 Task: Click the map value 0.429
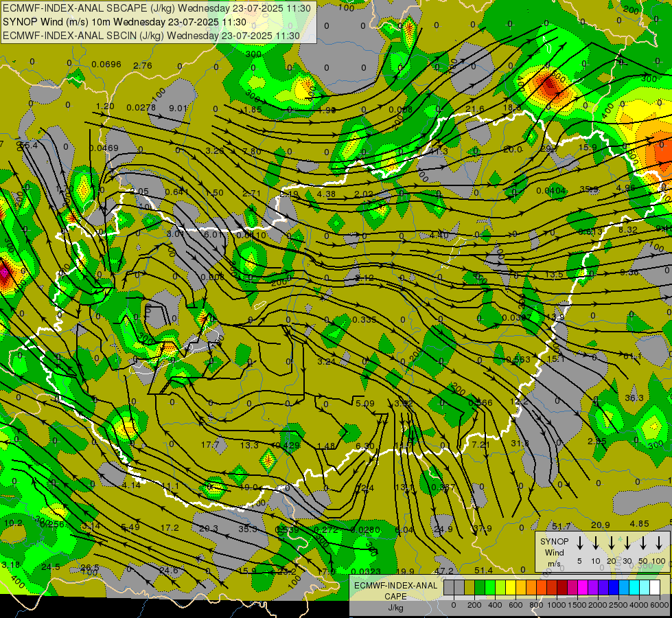(288, 445)
